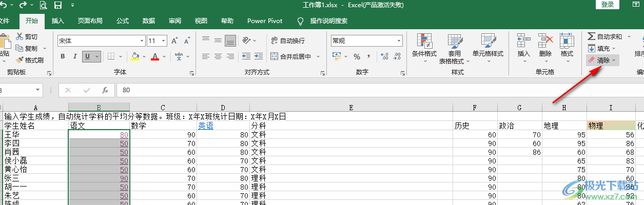Toggle Bold formatting
The image size is (644, 205).
pos(63,56)
